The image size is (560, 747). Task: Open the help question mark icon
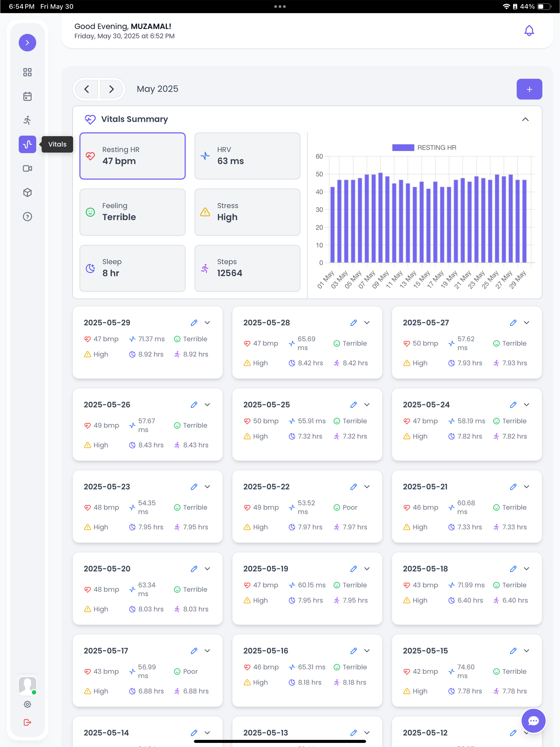pyautogui.click(x=27, y=216)
